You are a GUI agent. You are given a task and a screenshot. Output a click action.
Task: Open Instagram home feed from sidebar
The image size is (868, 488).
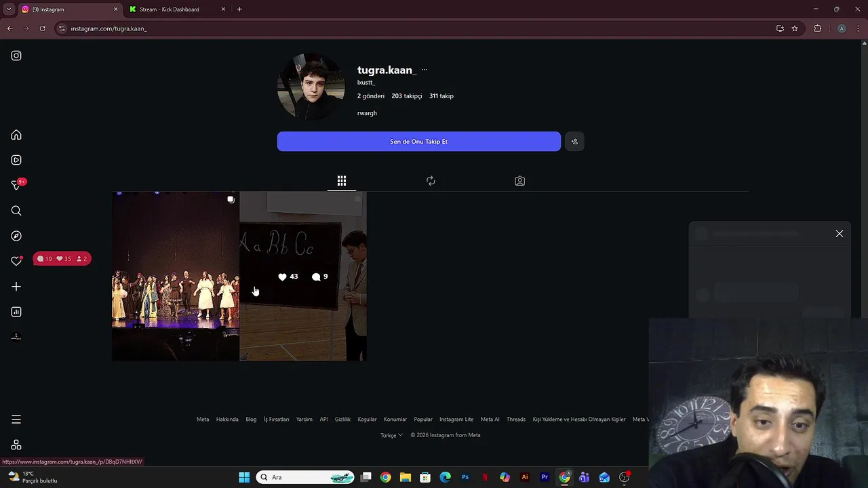pyautogui.click(x=16, y=135)
